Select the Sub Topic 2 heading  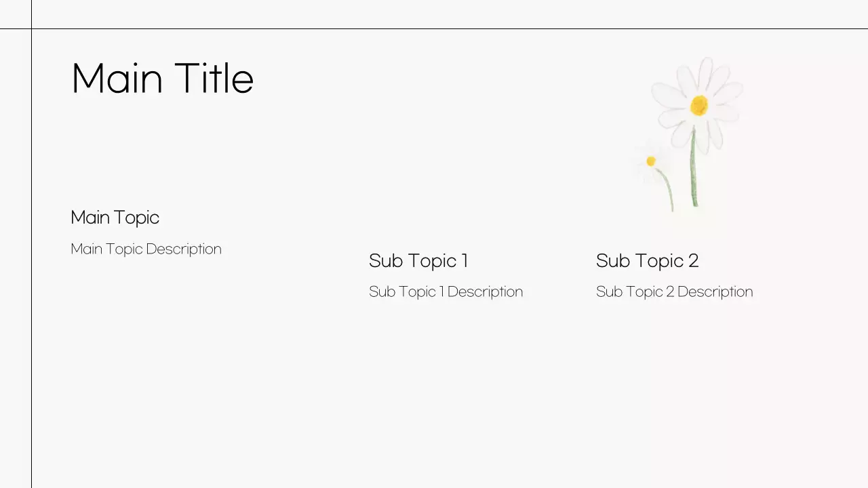point(647,261)
